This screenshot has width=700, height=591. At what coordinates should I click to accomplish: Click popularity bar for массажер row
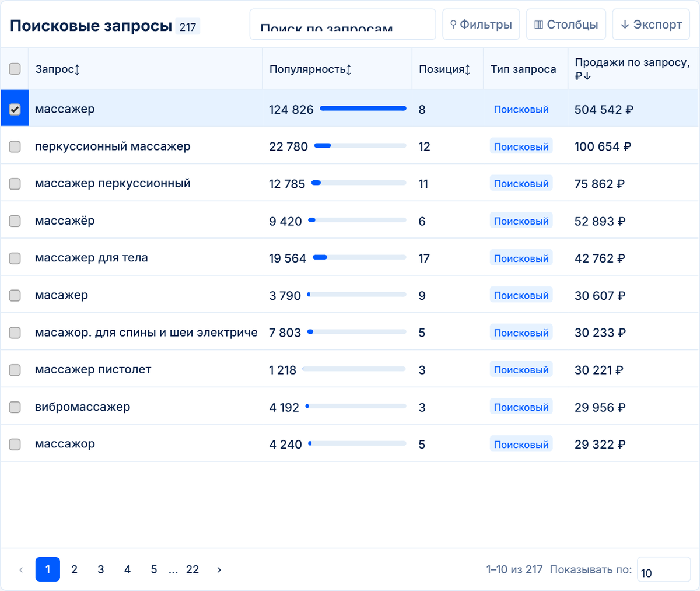point(363,109)
